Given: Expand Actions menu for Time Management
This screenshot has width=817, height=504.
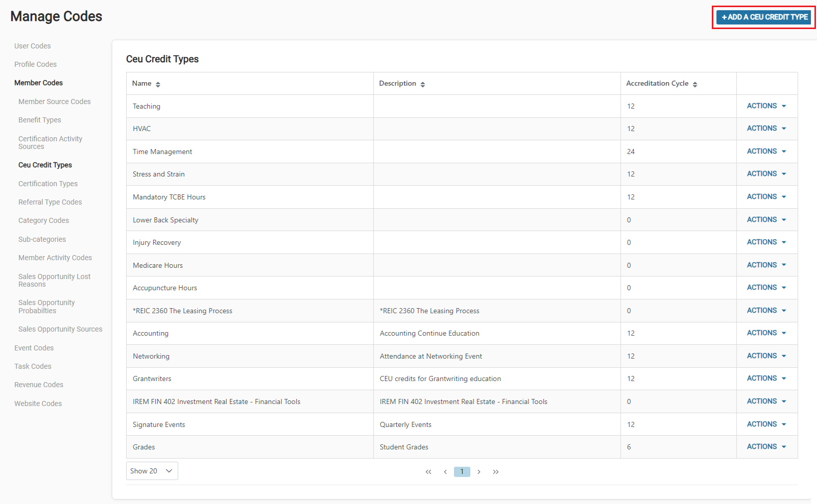Looking at the screenshot, I should tap(766, 152).
